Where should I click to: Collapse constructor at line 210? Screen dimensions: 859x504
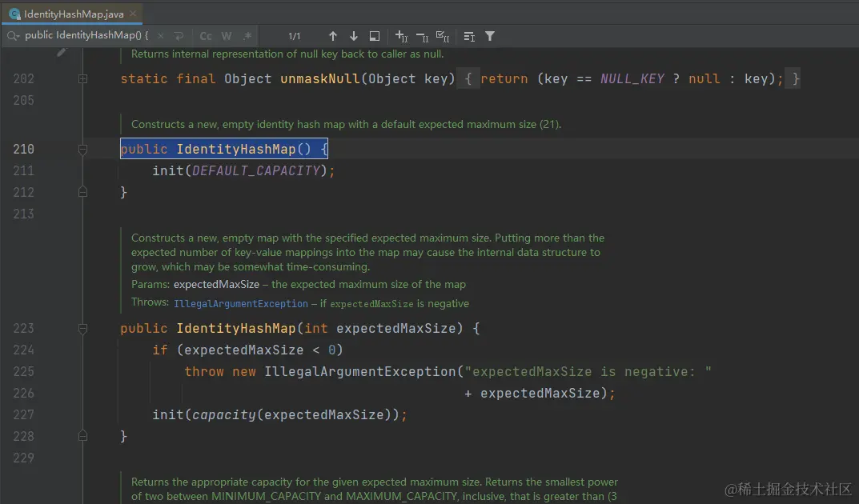click(x=82, y=149)
